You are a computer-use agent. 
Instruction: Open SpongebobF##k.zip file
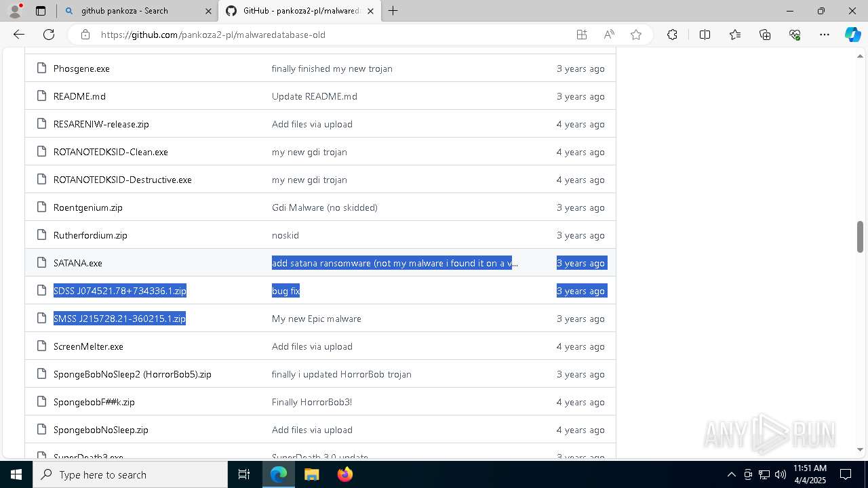tap(94, 402)
